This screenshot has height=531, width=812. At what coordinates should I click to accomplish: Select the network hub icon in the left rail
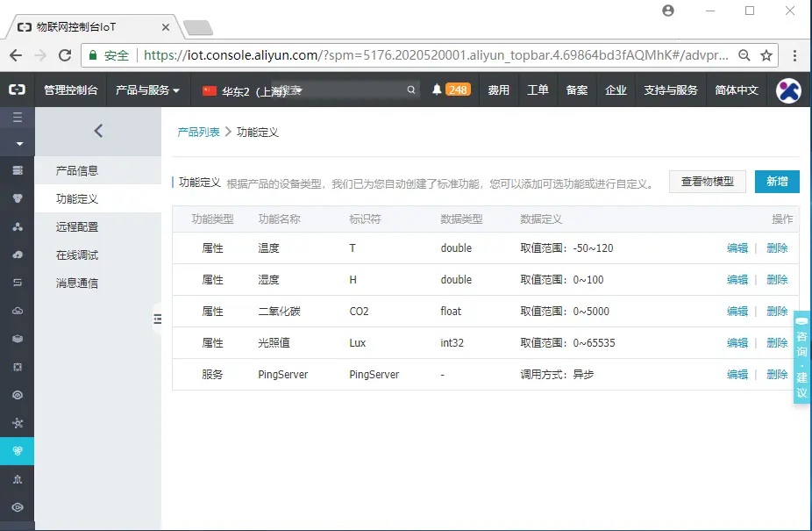coord(18,423)
